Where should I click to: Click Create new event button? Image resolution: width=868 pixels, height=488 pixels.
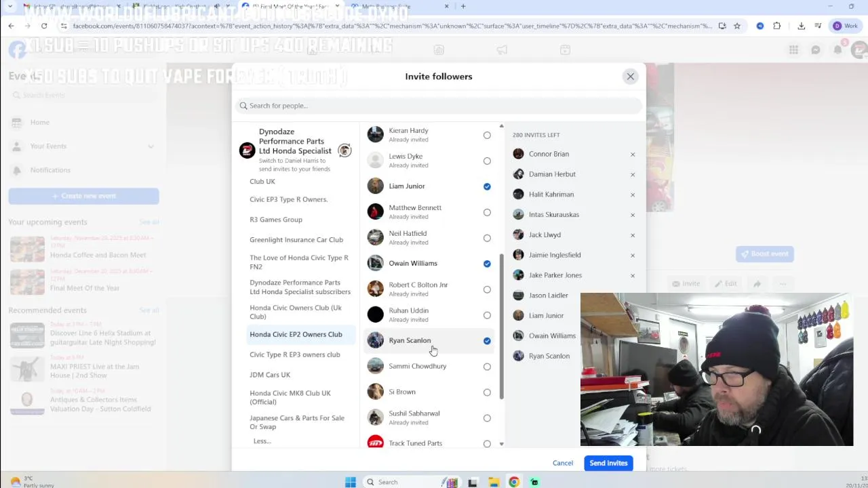coord(84,196)
